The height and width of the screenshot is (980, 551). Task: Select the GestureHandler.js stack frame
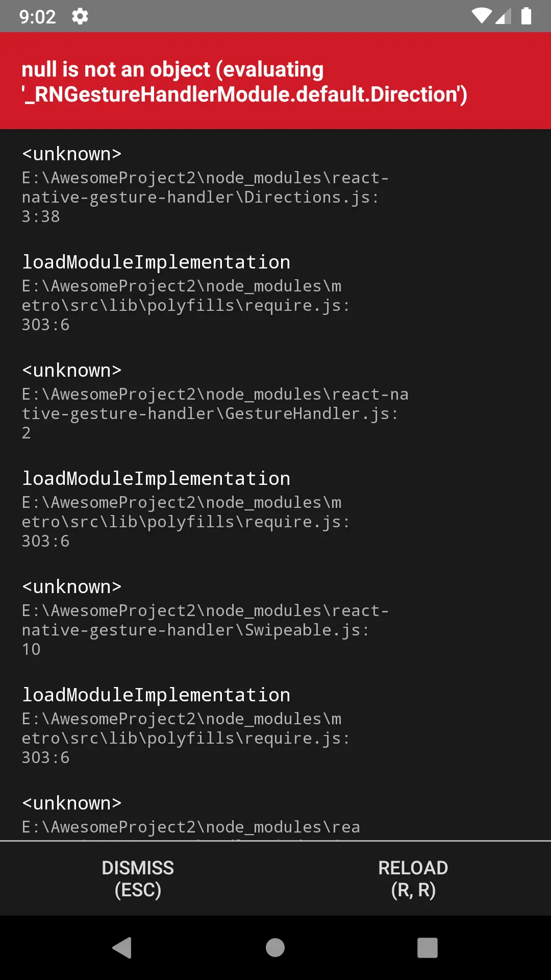point(214,413)
